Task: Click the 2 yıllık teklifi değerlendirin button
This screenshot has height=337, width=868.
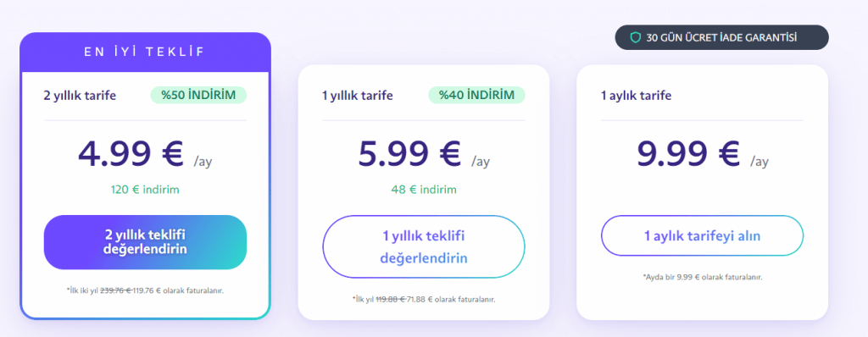Action: point(145,242)
